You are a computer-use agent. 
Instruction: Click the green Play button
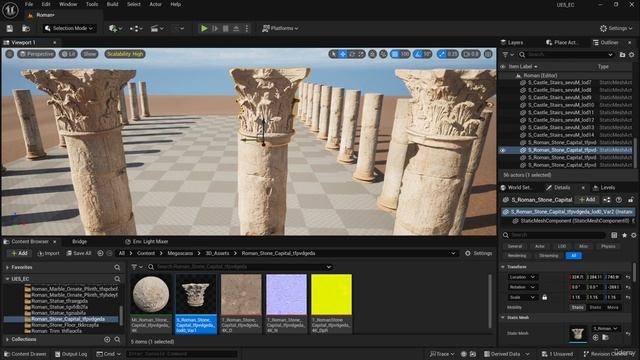204,28
